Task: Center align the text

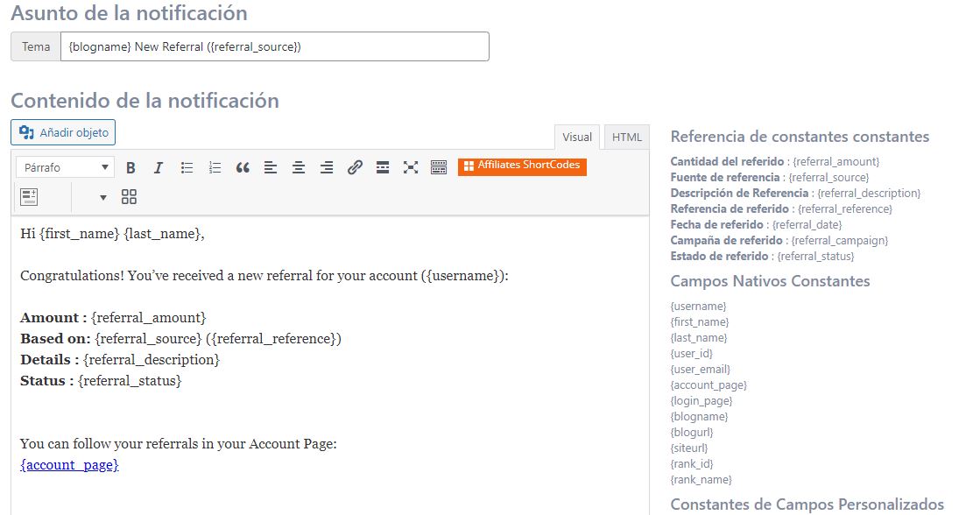Action: [299, 167]
